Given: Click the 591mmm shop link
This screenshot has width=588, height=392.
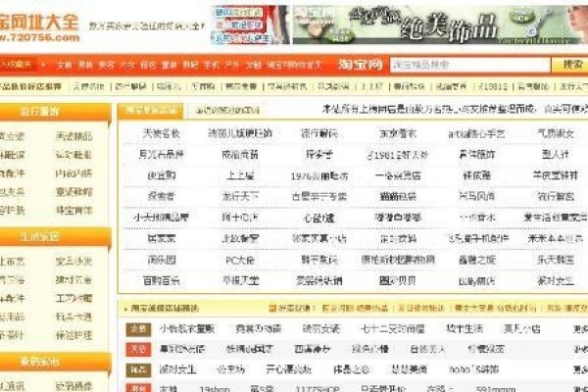Looking at the screenshot, I should coord(496,389).
